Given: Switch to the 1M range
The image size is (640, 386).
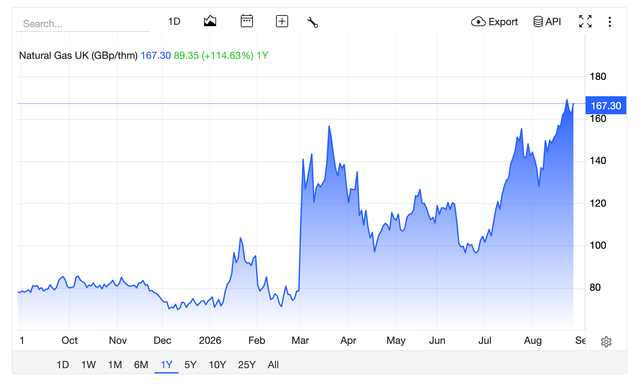Looking at the screenshot, I should coord(115,365).
